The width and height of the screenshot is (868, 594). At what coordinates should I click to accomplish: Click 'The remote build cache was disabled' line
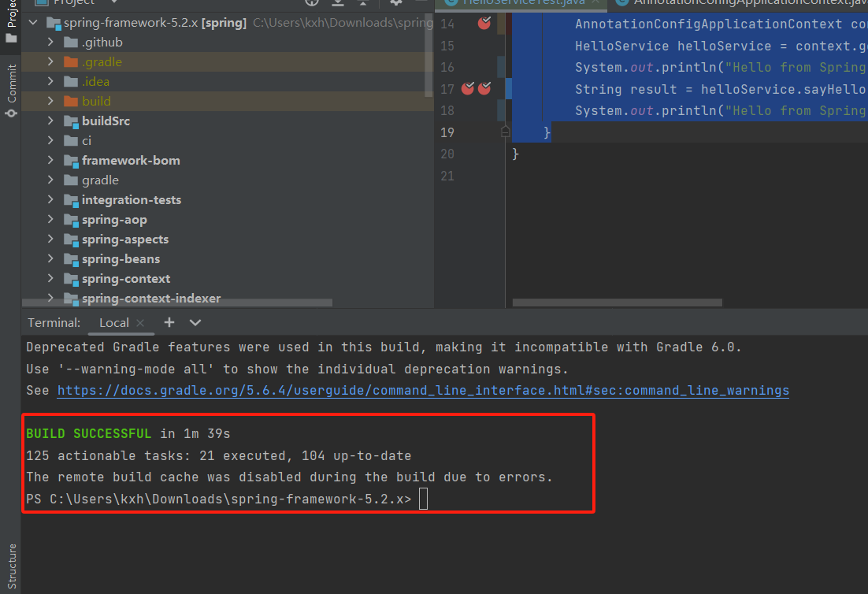289,477
